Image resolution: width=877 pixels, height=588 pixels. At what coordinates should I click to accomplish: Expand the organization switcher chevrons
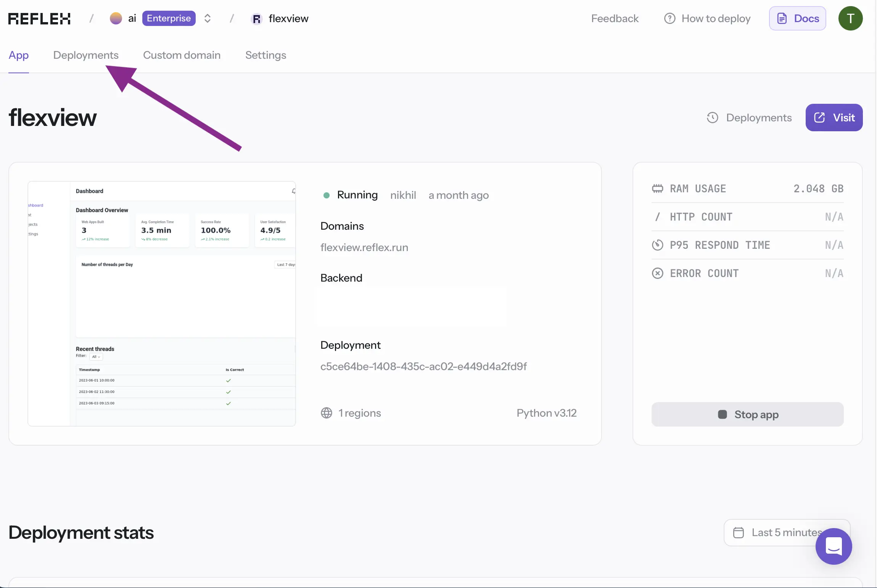point(208,18)
